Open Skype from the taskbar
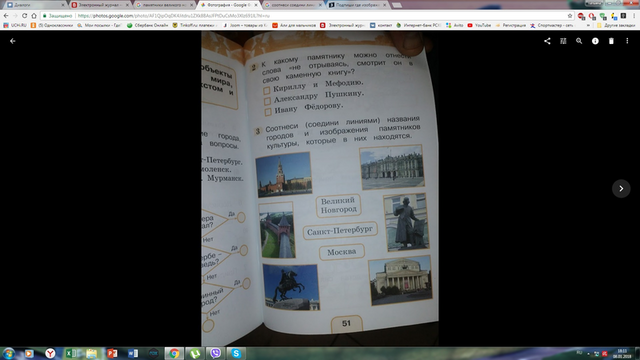The height and width of the screenshot is (360, 640). pos(236,353)
